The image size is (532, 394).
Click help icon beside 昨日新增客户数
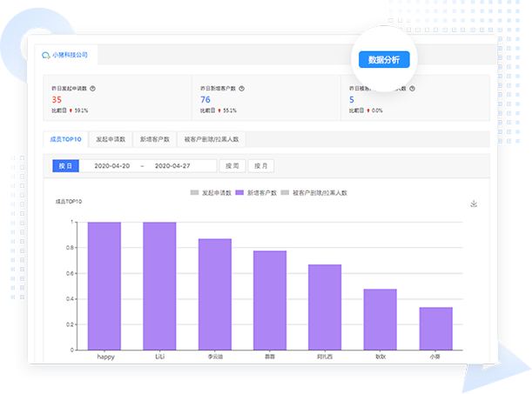(x=241, y=89)
